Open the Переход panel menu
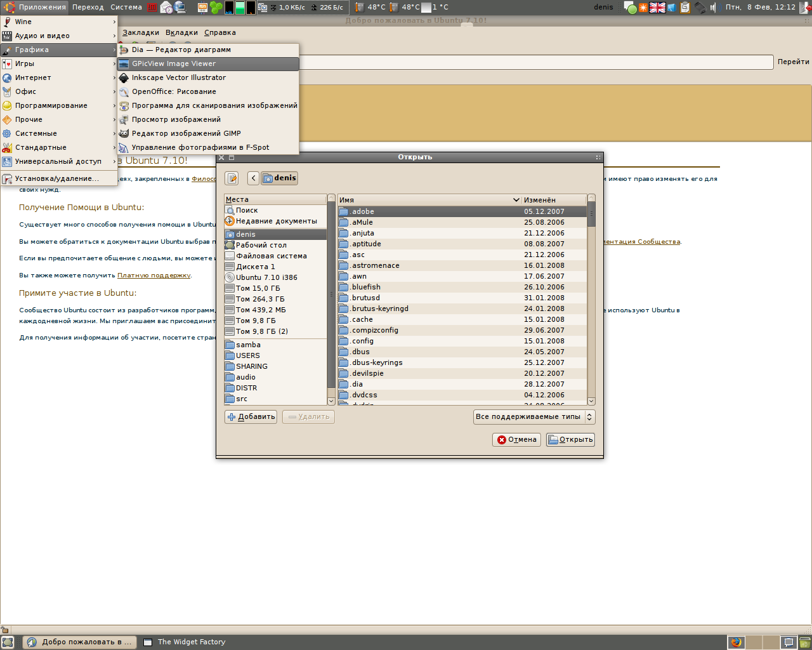Viewport: 812px width, 650px height. tap(88, 7)
